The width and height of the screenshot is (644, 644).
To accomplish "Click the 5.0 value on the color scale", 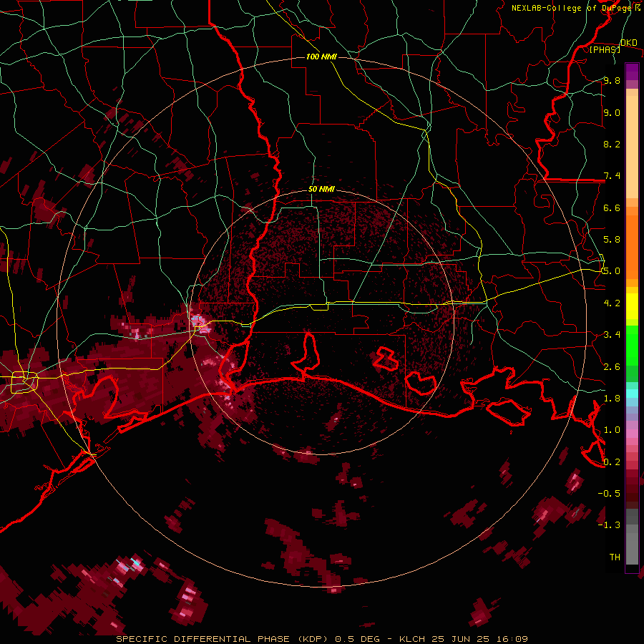I will [x=612, y=271].
